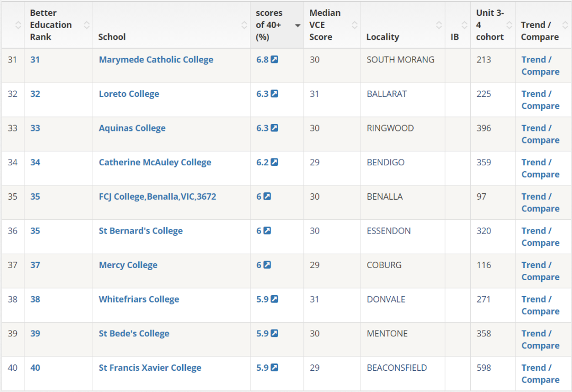Screen dimensions: 572x392
Task: Open Trend / Compare for St Bede's College
Action: [540, 340]
